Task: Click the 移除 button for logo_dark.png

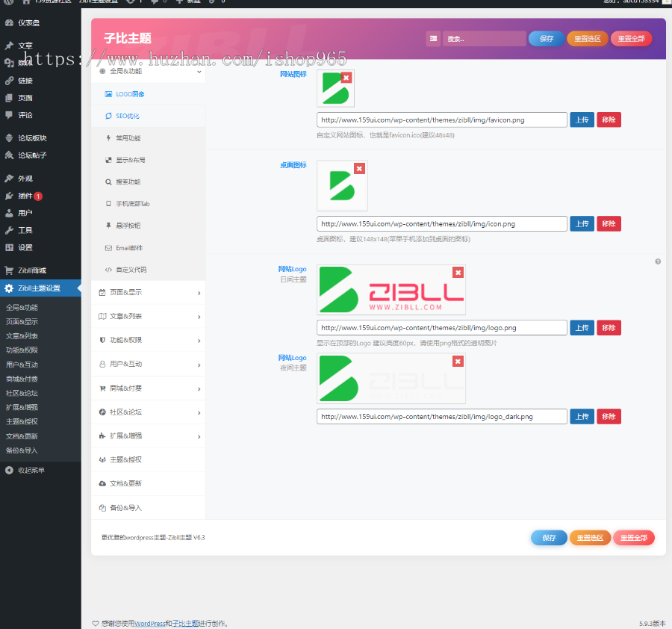Action: [609, 416]
